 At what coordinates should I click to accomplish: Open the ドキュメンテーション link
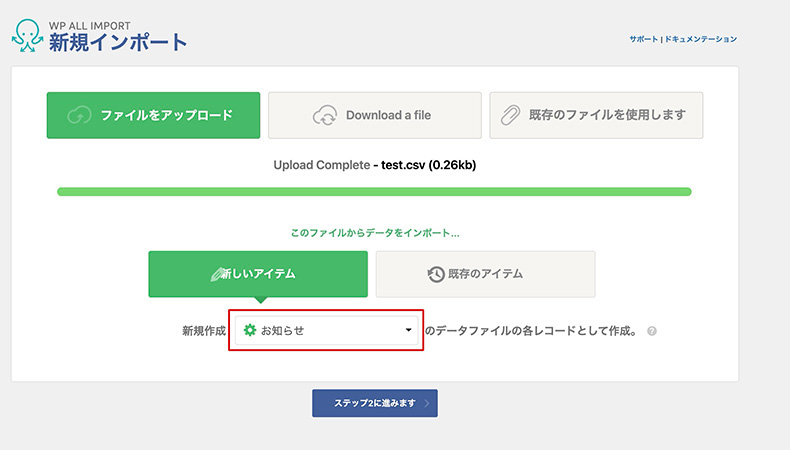point(701,39)
